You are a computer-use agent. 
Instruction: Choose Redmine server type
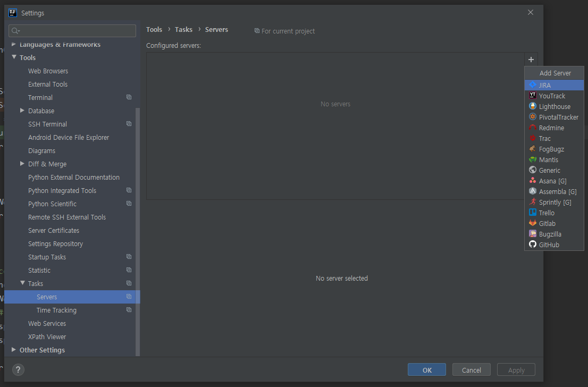click(x=555, y=128)
